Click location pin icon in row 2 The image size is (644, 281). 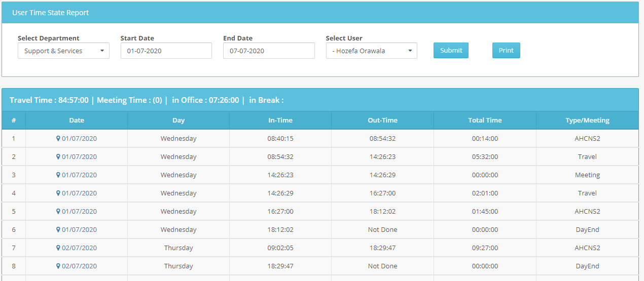click(58, 157)
